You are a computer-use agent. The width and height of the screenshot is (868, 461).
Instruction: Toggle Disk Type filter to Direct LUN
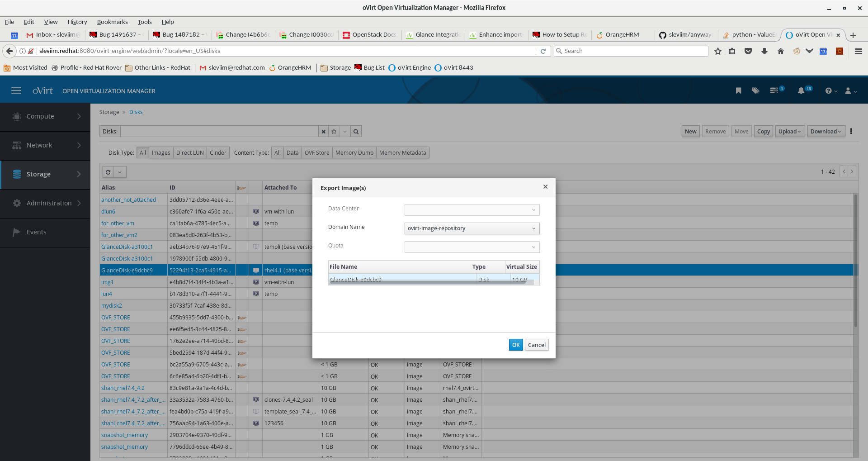coord(190,153)
